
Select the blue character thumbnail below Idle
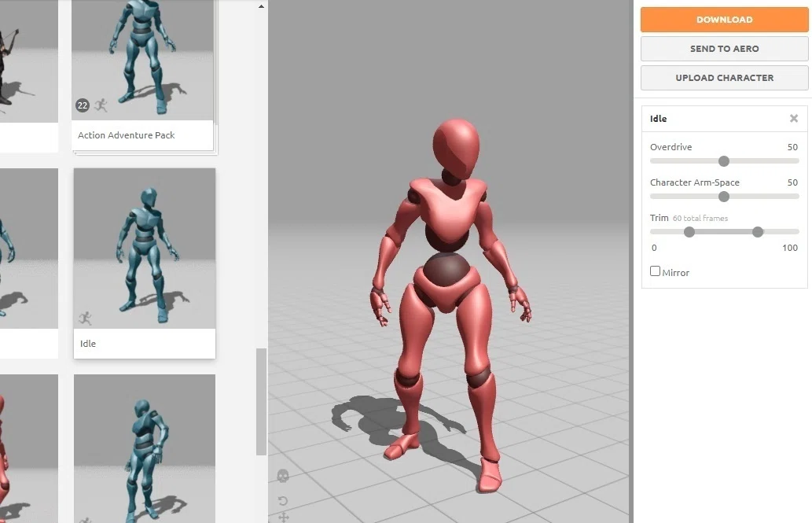click(145, 448)
